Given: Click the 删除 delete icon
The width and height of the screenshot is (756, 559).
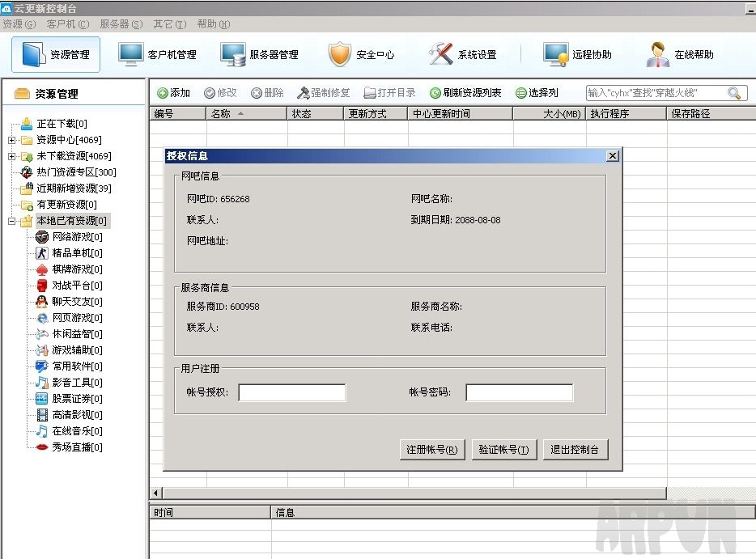Looking at the screenshot, I should (x=257, y=93).
